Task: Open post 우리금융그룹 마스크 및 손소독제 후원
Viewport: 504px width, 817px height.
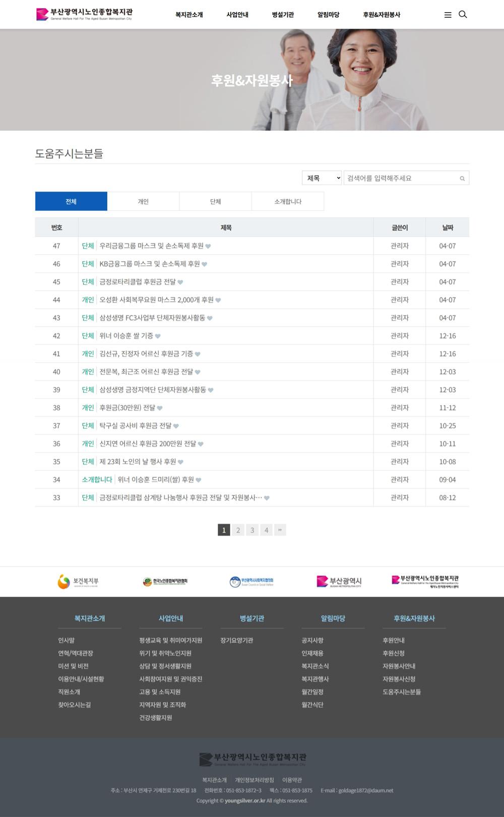Action: coord(151,246)
